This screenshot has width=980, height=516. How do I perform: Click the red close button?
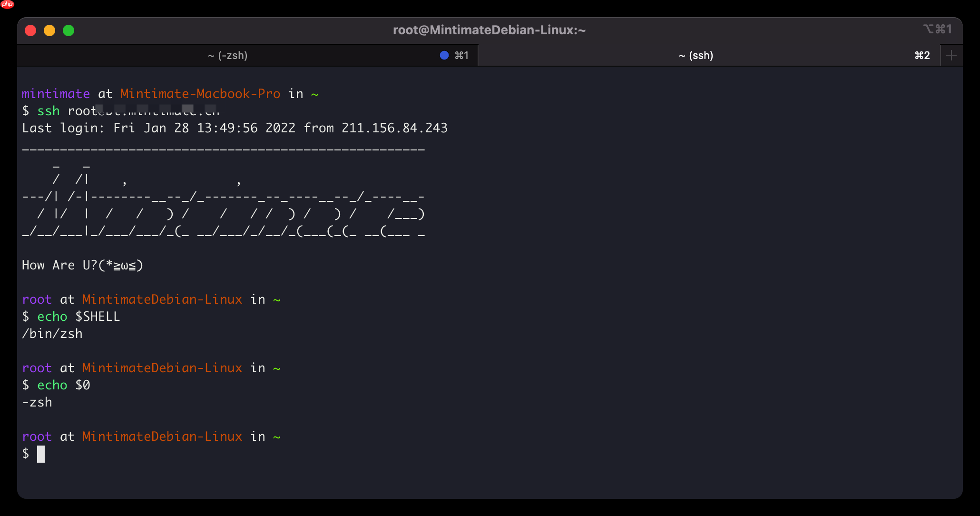point(30,30)
